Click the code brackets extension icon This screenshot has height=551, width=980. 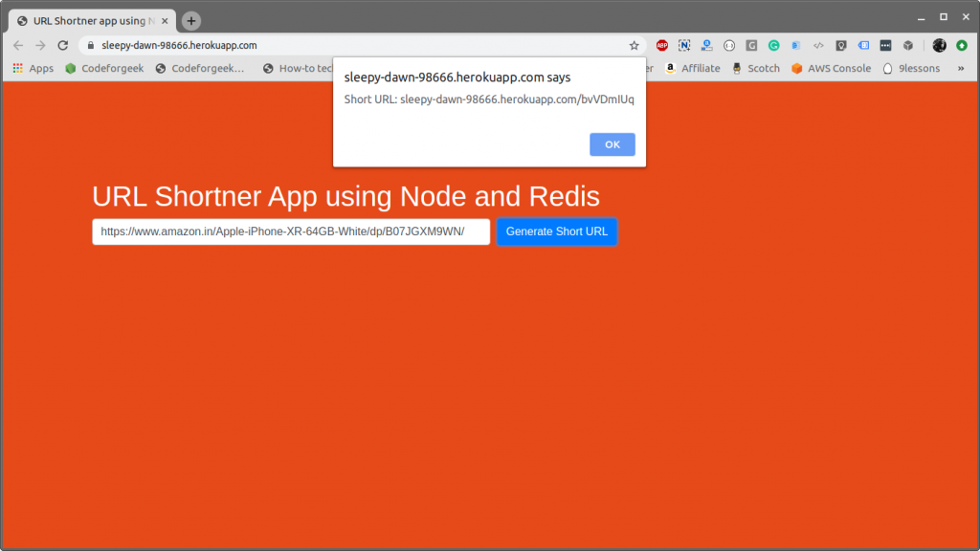pos(818,45)
